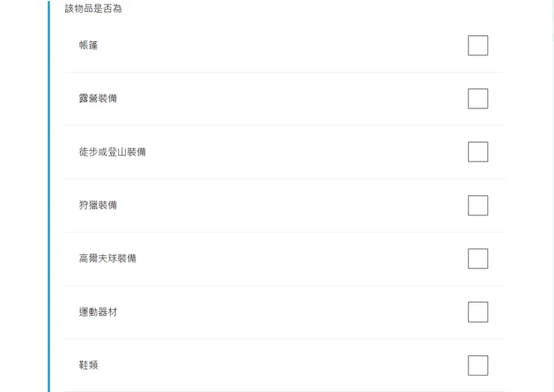Tick the 露營裝備 checkbox
The height and width of the screenshot is (392, 554).
(478, 99)
